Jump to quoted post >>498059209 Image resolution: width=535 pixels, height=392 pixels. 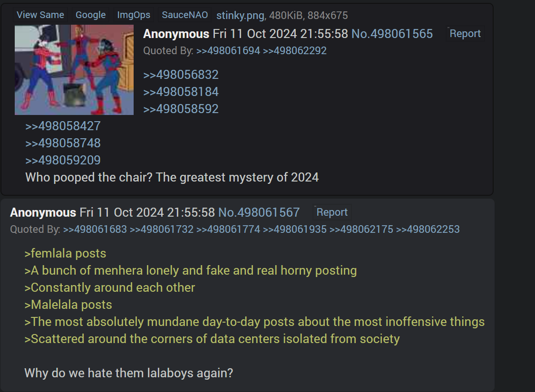63,160
